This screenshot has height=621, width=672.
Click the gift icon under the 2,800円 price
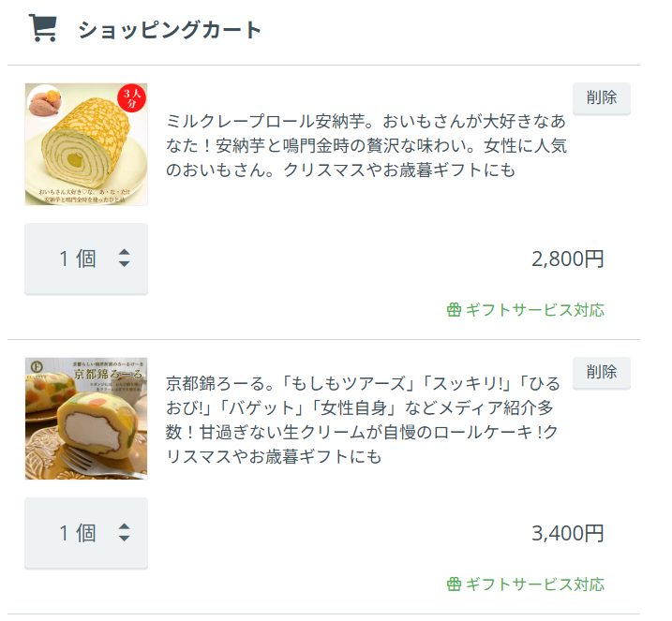[455, 310]
